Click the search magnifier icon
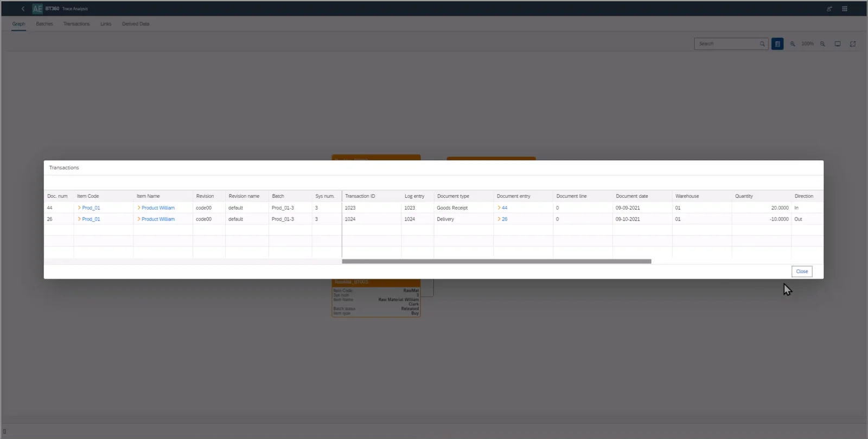This screenshot has height=439, width=868. pyautogui.click(x=762, y=44)
